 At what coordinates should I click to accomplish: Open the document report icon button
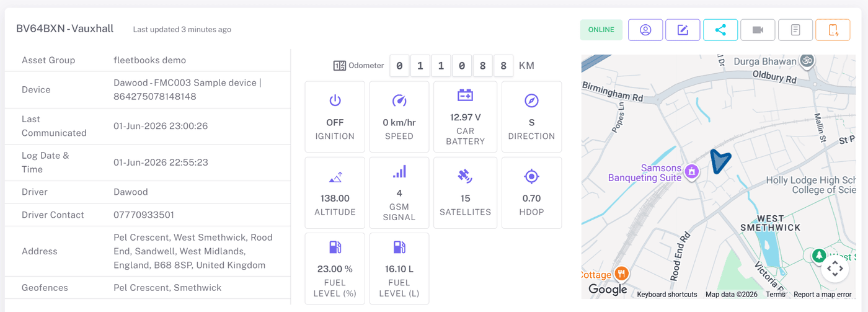[795, 30]
